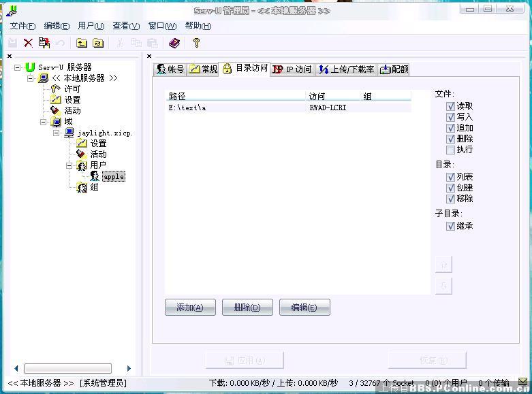
Task: Collapse the Serv-U 服务器 root node
Action: (x=18, y=67)
